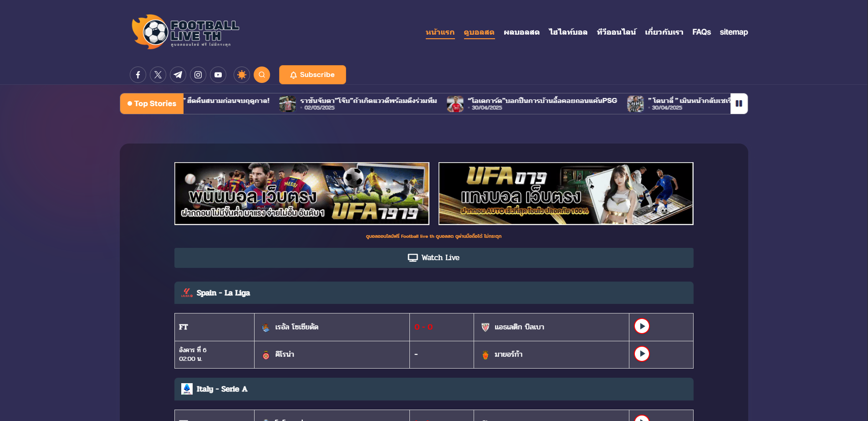Play the Girona vs Mallorca match
The width and height of the screenshot is (868, 421).
click(x=642, y=354)
